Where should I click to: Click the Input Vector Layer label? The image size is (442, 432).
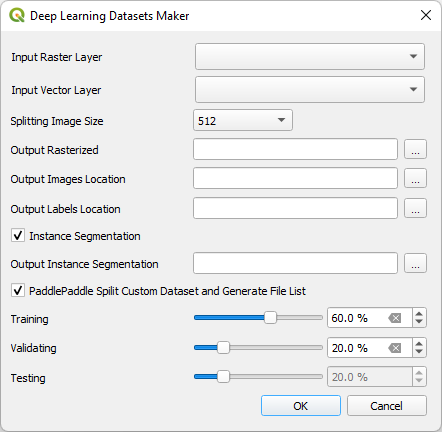(x=56, y=90)
